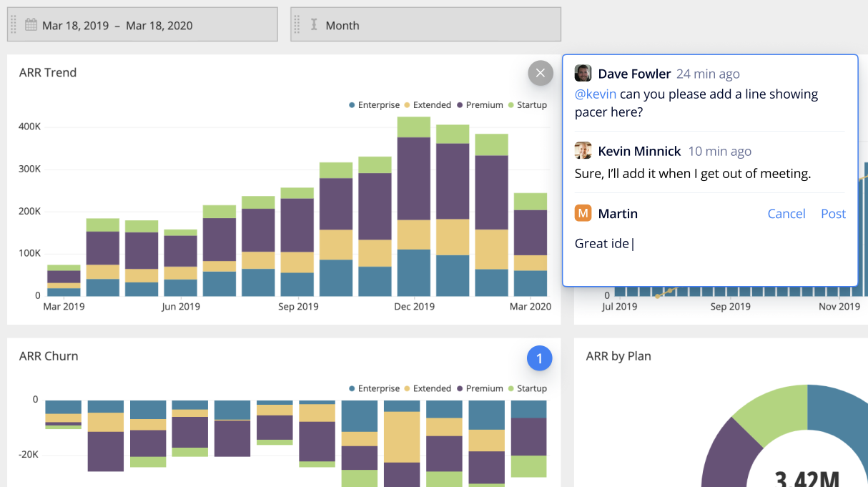Click the variable icon in the Month filter

[313, 24]
